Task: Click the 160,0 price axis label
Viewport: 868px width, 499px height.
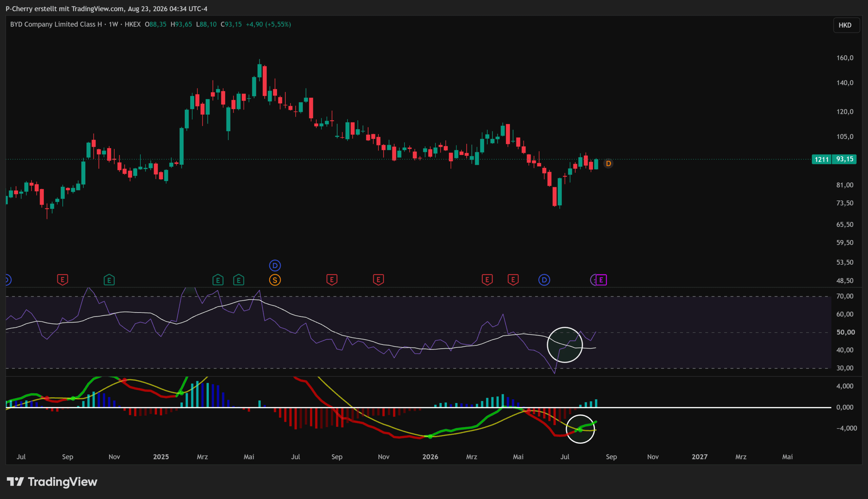Action: point(845,58)
